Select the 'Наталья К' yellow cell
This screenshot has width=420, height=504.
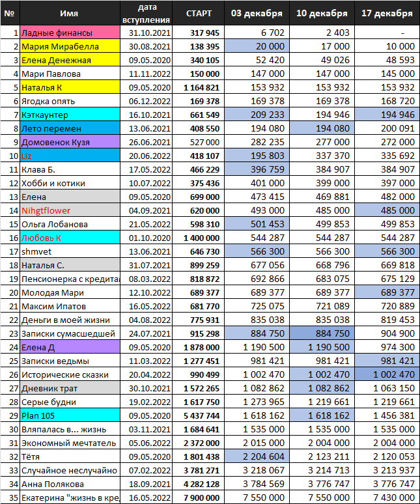click(70, 87)
